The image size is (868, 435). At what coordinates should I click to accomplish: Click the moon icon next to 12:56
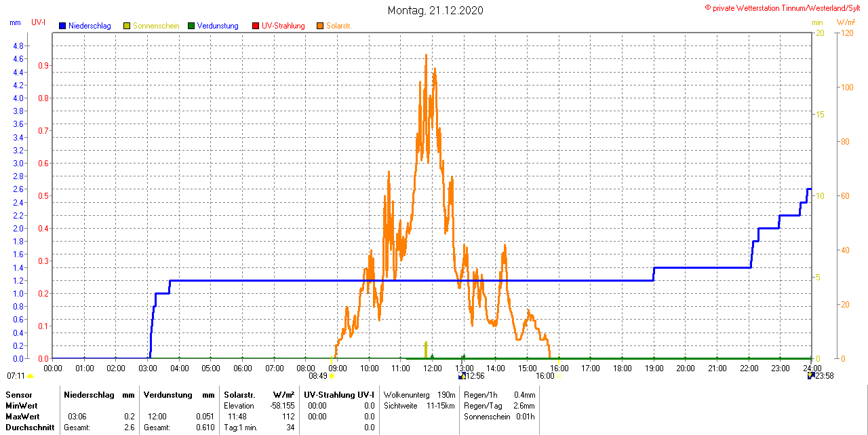[x=462, y=375]
